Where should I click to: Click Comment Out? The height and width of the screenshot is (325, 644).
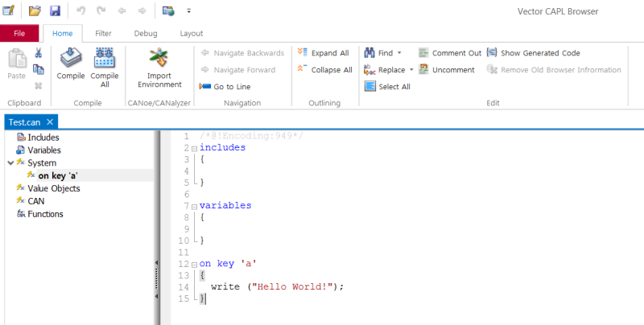point(450,53)
